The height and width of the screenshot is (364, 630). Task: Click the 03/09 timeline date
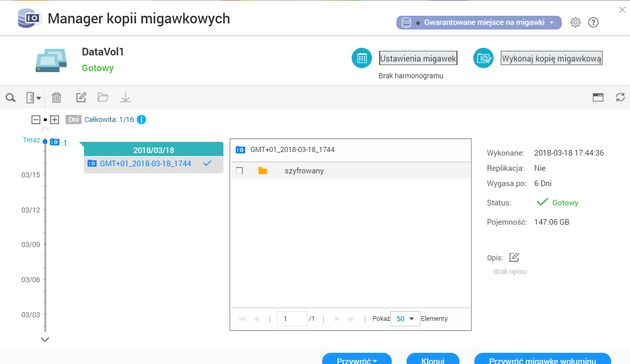pos(31,244)
